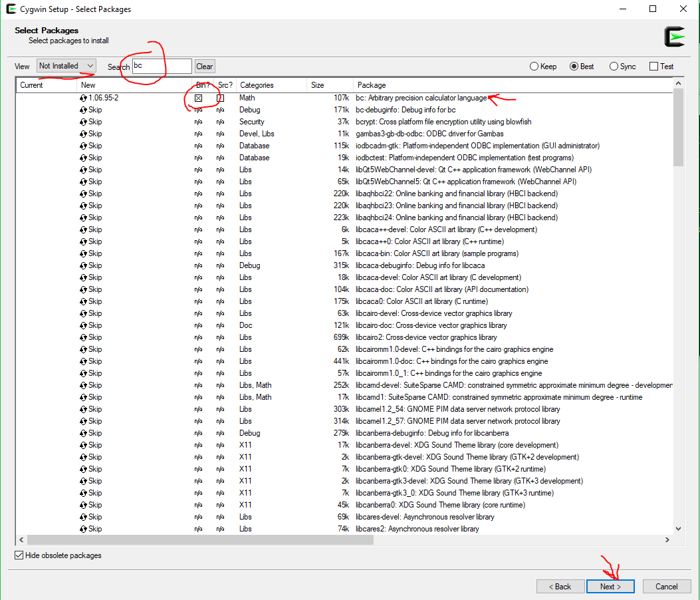Click the Next button

(x=610, y=587)
